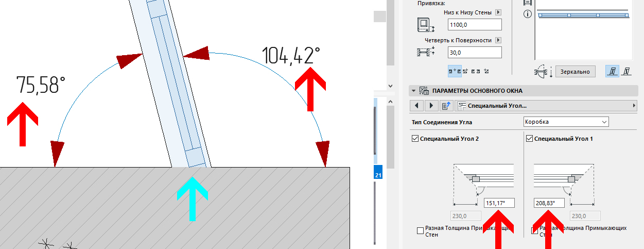Click the parameter page list icon
Viewport: 644px width, 249px height.
pos(446,106)
